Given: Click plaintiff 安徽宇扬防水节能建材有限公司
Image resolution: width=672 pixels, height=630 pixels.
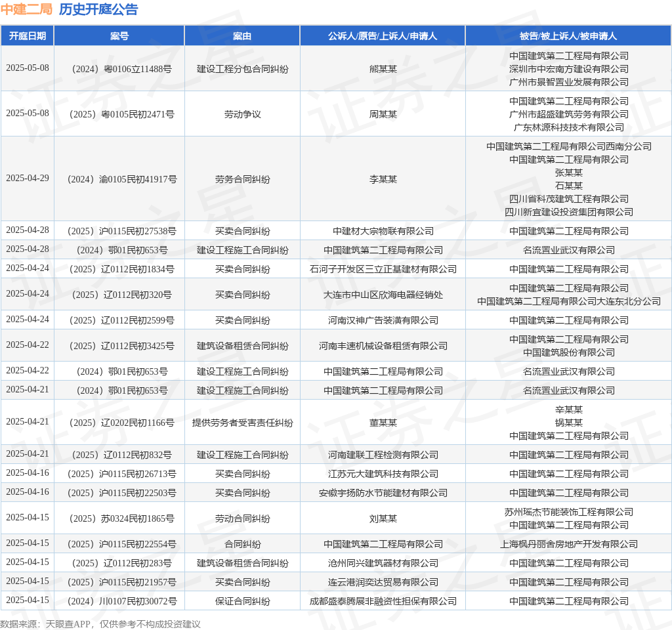Looking at the screenshot, I should coord(383,493).
